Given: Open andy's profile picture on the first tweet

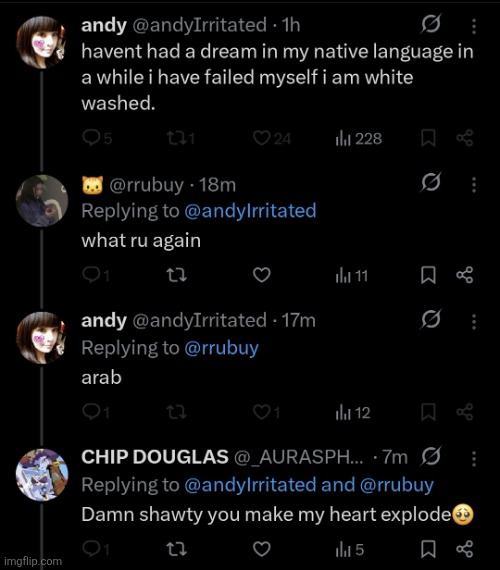Looking at the screenshot, I should (x=42, y=42).
